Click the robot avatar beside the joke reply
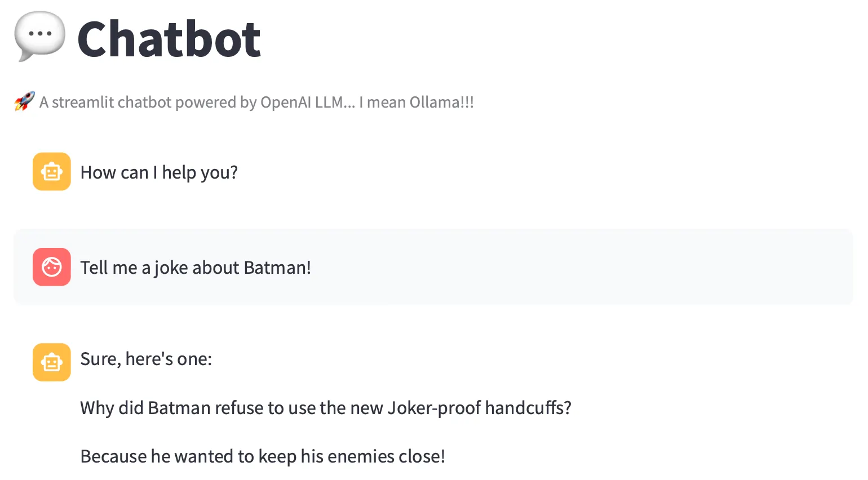 coord(51,362)
